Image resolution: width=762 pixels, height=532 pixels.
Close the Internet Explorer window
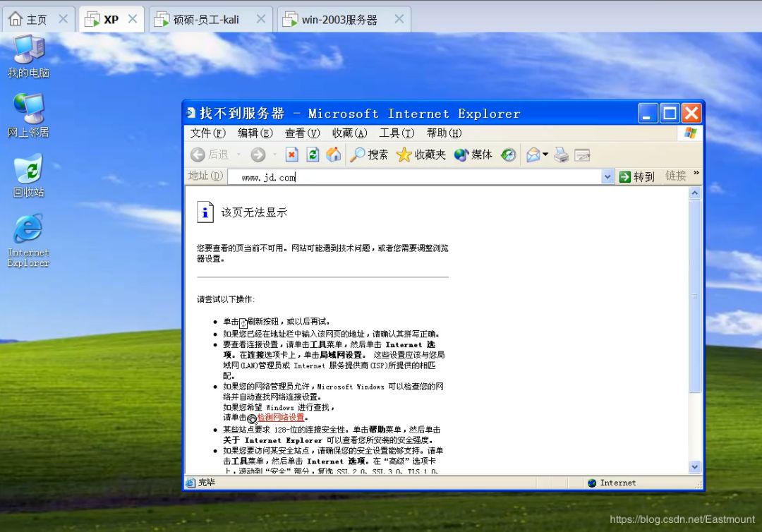click(x=691, y=114)
